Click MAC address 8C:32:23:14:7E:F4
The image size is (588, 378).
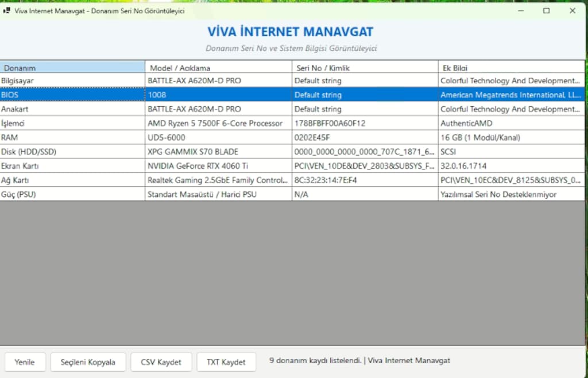365,180
